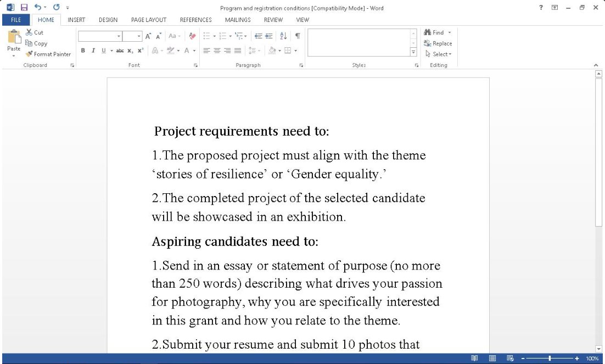Image resolution: width=605 pixels, height=364 pixels.
Task: Toggle italic formatting
Action: point(93,51)
